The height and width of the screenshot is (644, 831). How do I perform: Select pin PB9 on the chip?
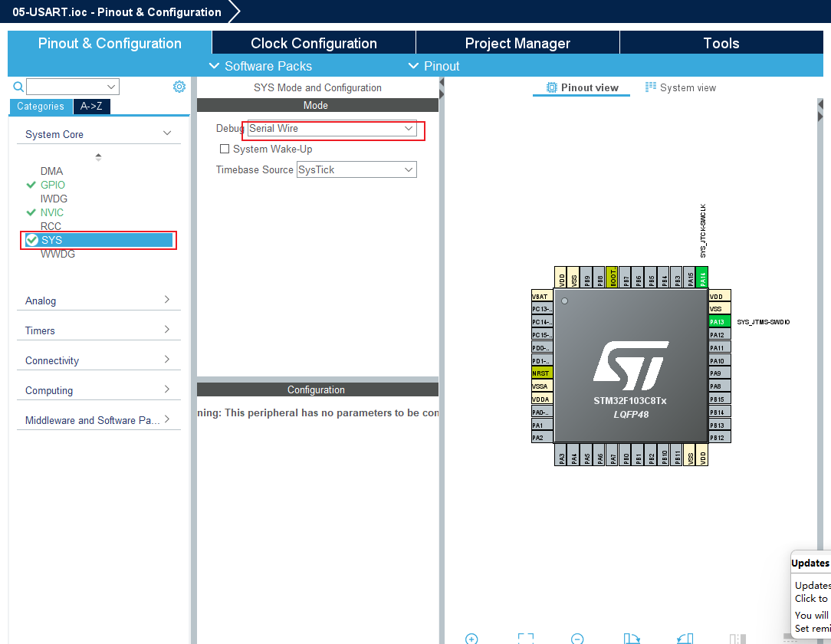[586, 278]
